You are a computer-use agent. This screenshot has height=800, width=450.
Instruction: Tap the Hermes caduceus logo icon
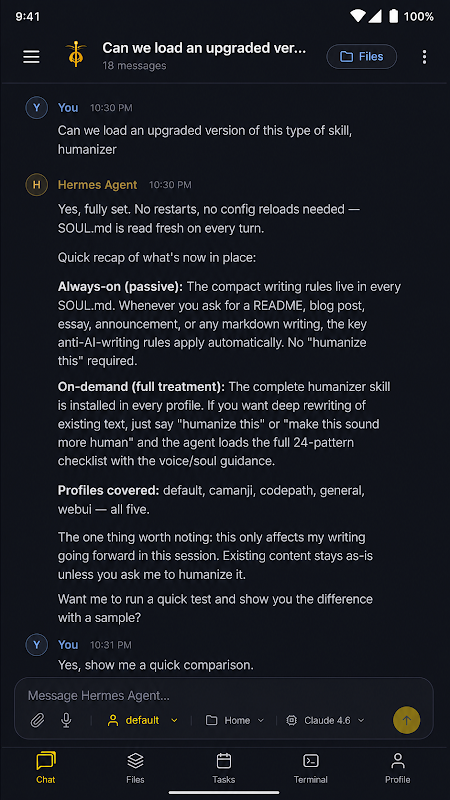point(76,55)
